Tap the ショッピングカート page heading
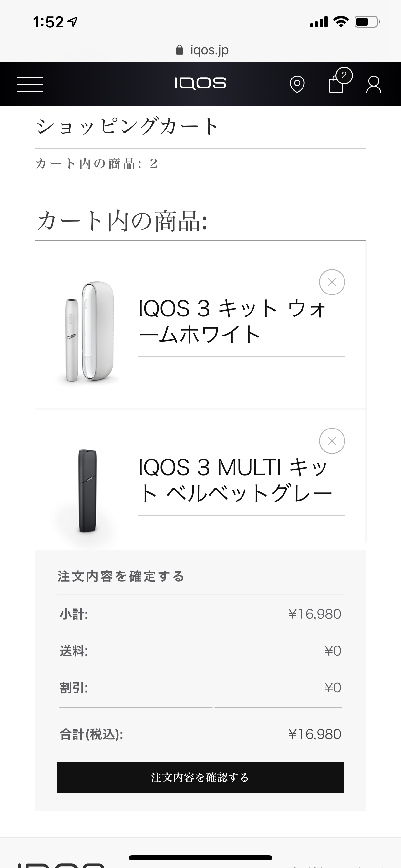 [x=128, y=126]
